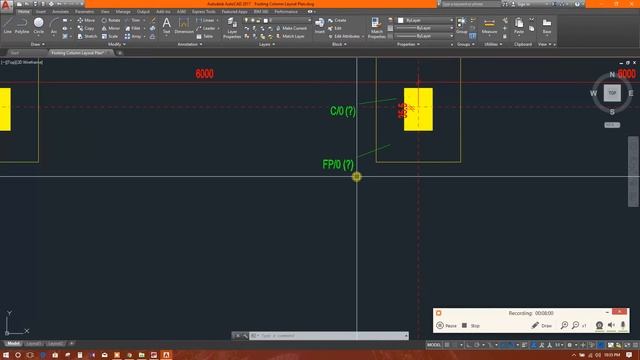
Task: Toggle Ortho mode in status bar
Action: [x=469, y=345]
